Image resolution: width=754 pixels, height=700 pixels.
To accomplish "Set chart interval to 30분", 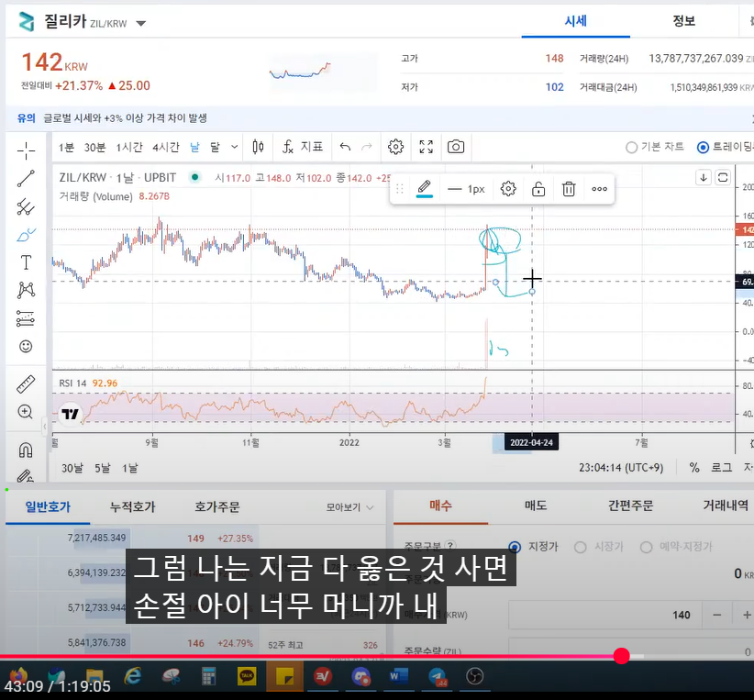I will coord(94,147).
